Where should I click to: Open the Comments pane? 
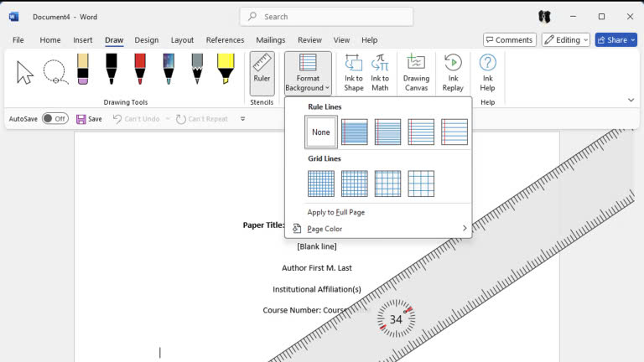pyautogui.click(x=510, y=40)
